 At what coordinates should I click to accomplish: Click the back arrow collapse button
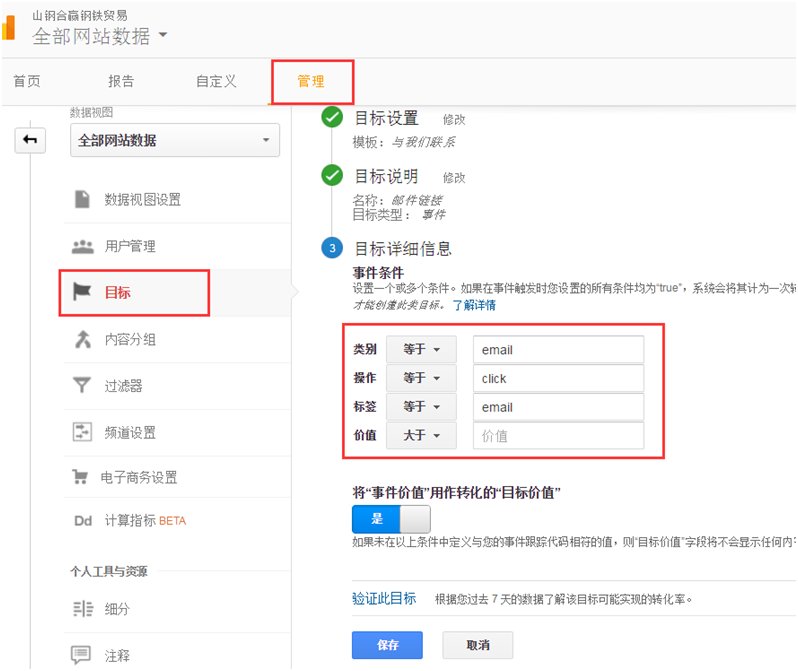point(30,141)
